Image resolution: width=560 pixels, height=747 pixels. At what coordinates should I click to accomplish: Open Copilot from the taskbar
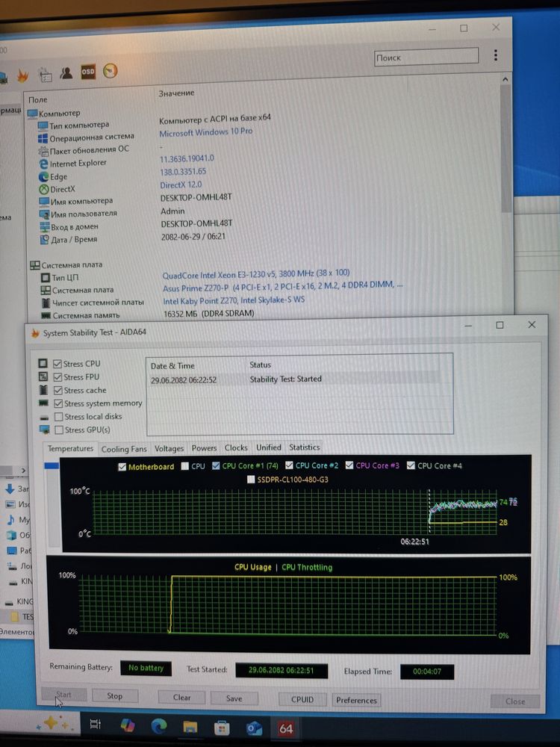128,725
